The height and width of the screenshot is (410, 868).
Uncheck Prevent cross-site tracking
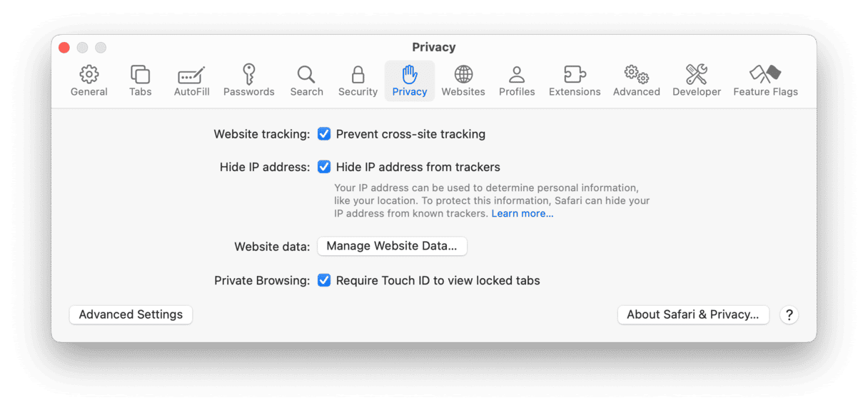coord(324,134)
